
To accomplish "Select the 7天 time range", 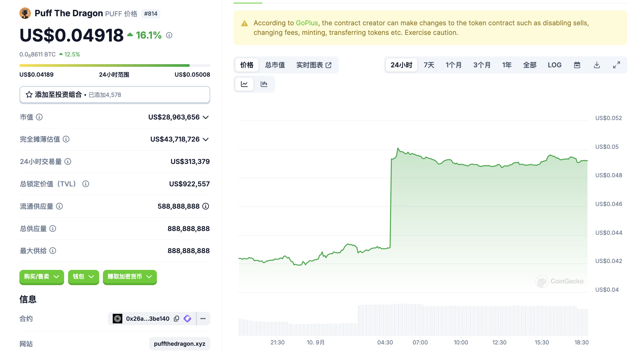I will pos(429,65).
